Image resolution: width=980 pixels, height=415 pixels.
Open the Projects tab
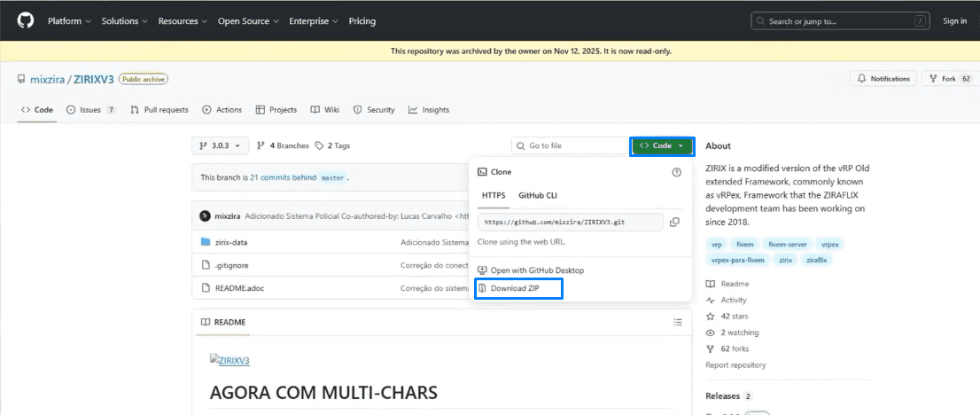click(x=276, y=110)
